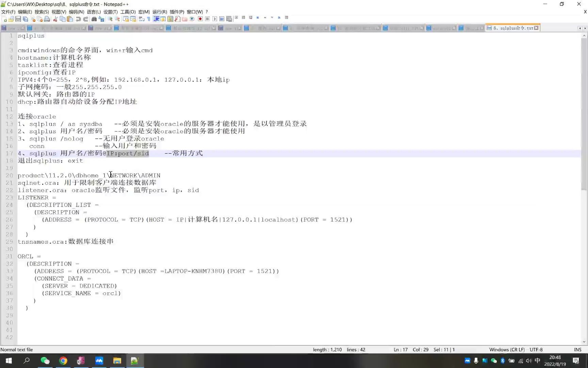The image size is (588, 368).
Task: Undo the last edit with the Undo arrow
Action: 78,19
